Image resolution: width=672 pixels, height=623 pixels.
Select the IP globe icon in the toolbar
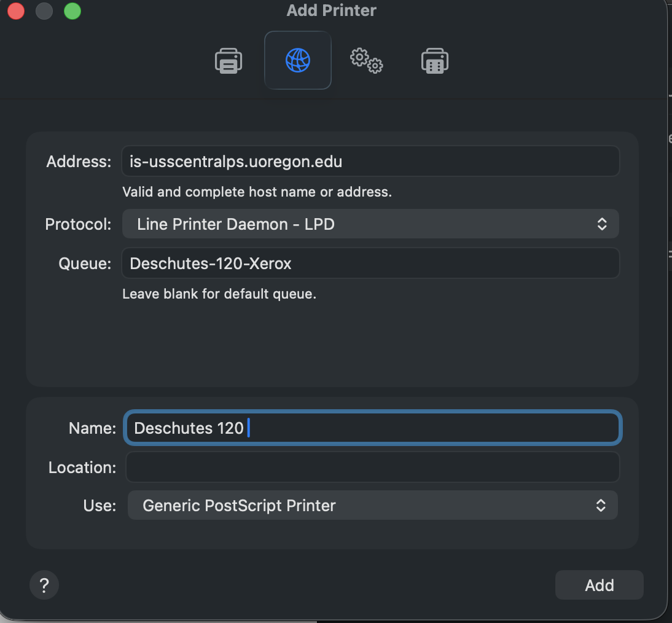click(297, 60)
